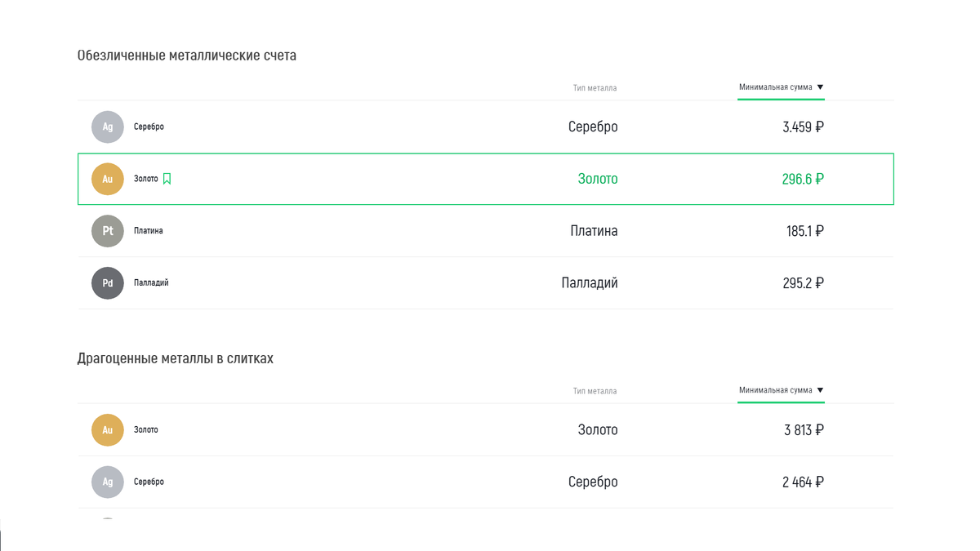
Task: Click the Au icon under bullion section
Action: pos(108,430)
